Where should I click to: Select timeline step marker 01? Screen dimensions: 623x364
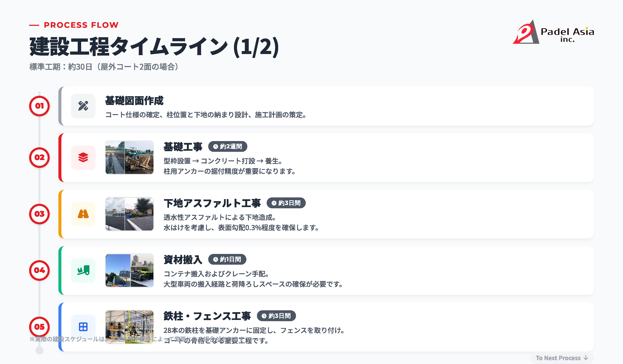click(40, 106)
